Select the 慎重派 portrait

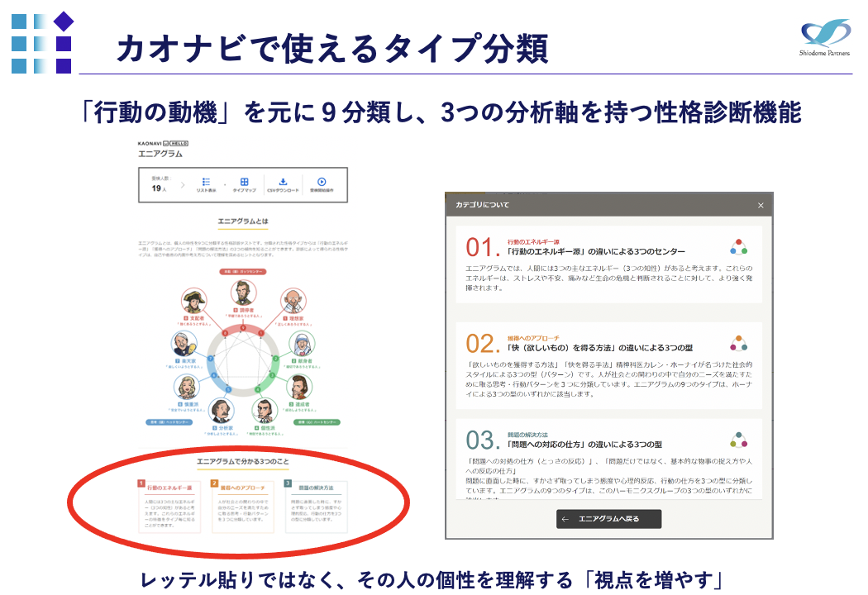(x=187, y=386)
